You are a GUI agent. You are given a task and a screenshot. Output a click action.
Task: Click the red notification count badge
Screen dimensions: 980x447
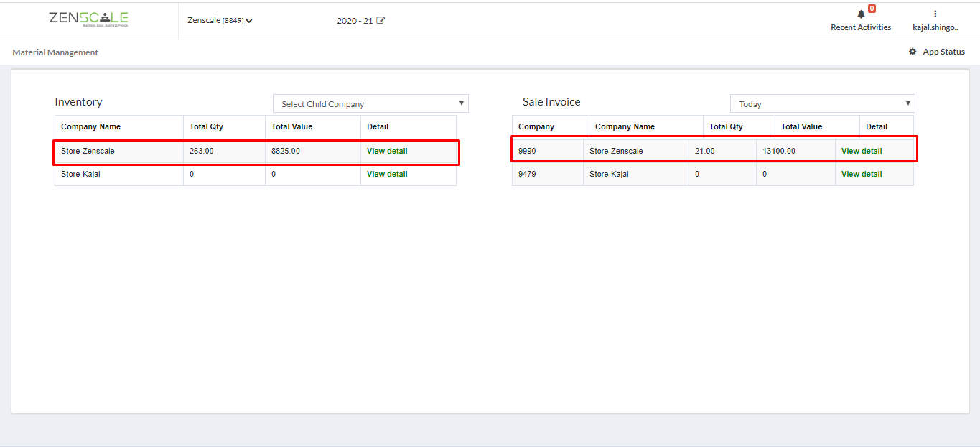pyautogui.click(x=872, y=9)
